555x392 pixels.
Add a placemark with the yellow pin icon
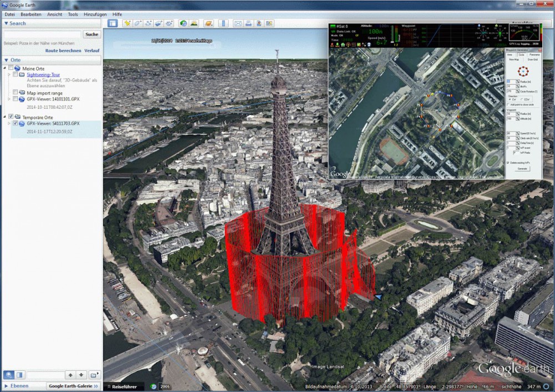click(x=127, y=23)
